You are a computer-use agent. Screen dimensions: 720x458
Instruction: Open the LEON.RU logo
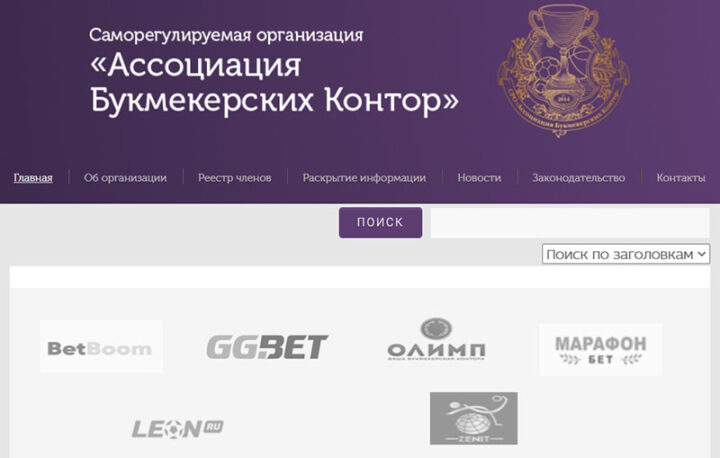pyautogui.click(x=178, y=429)
